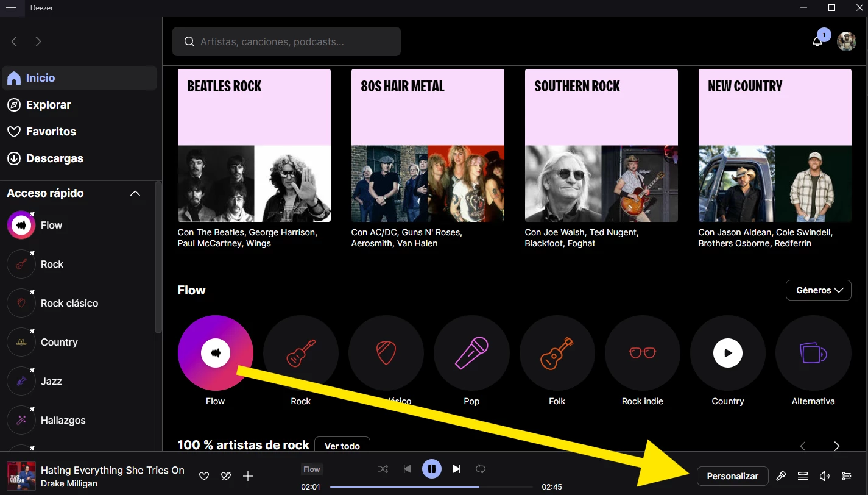Viewport: 868px width, 495px height.
Task: Open the notifications bell
Action: (x=817, y=41)
